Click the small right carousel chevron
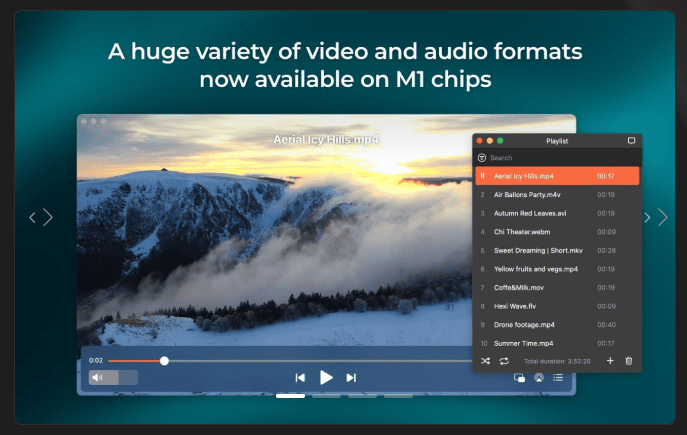The image size is (687, 435). [647, 217]
